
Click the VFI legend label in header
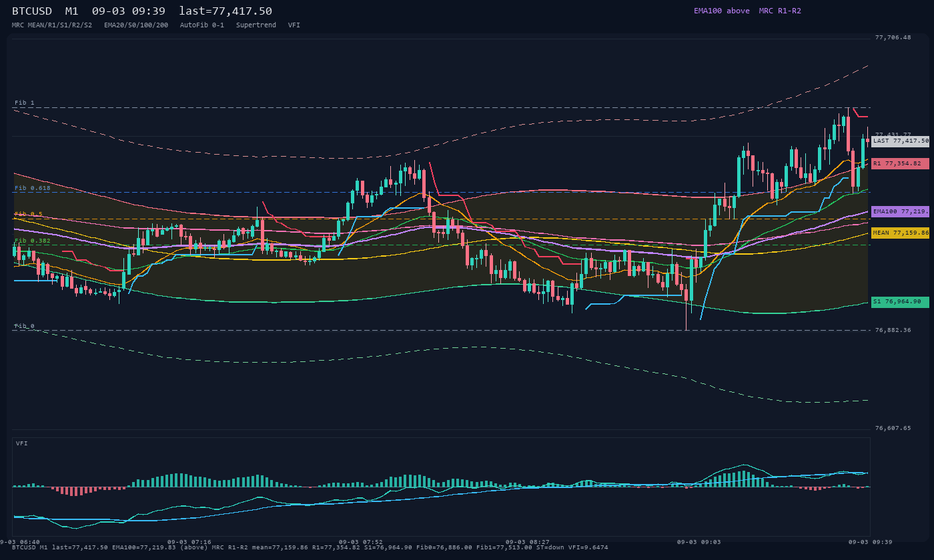tap(294, 25)
